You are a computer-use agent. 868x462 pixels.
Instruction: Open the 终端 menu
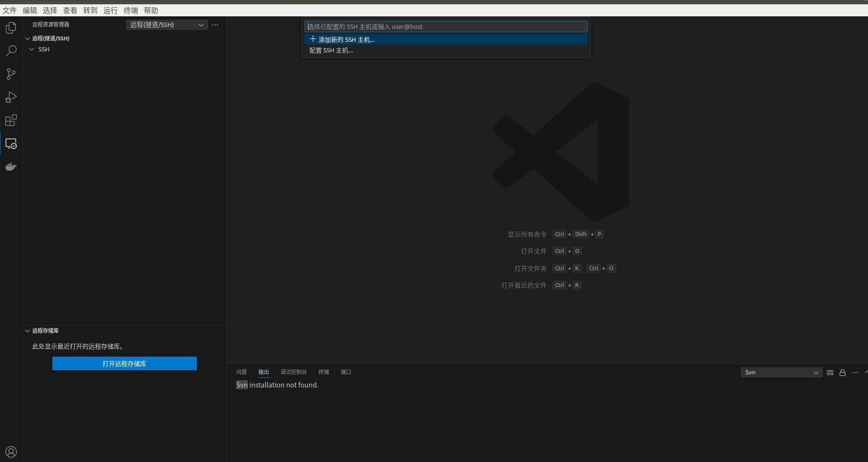click(x=131, y=10)
